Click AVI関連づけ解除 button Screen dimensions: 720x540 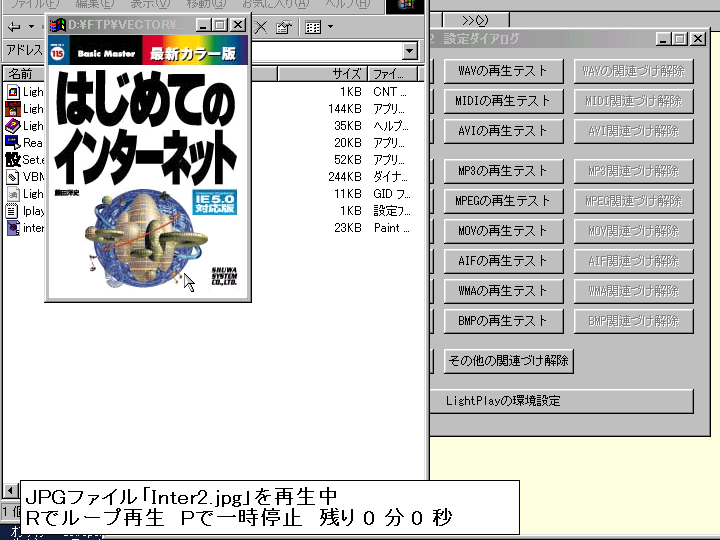tap(633, 131)
